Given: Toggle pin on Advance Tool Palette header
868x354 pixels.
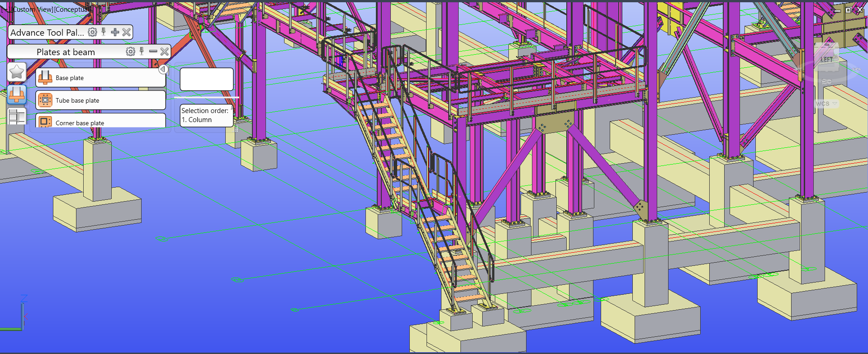Looking at the screenshot, I should [x=104, y=32].
